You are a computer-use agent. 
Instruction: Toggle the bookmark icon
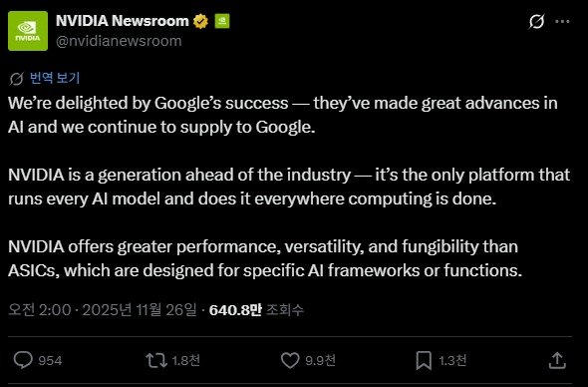click(424, 361)
